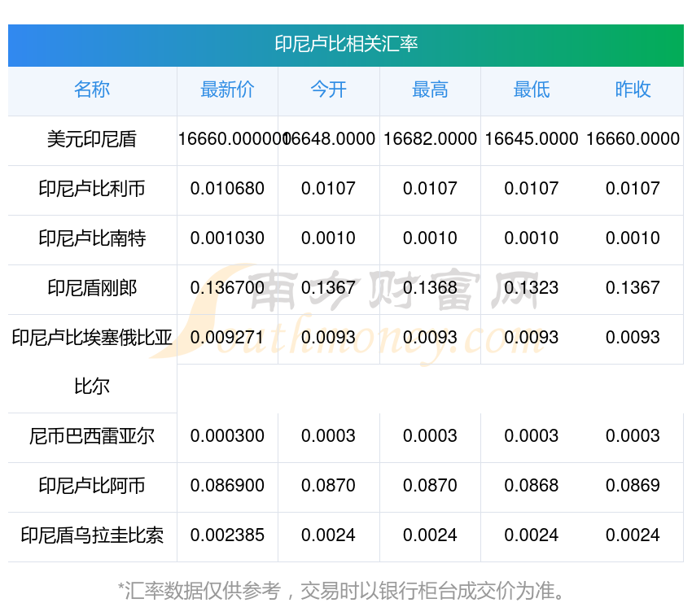
Task: Click the 最高 column header
Action: pos(430,90)
